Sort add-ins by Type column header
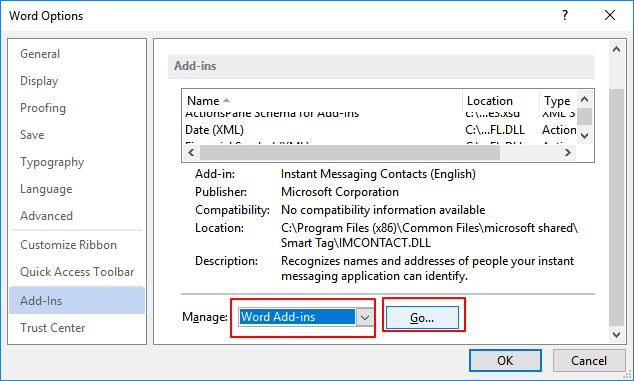 pyautogui.click(x=558, y=100)
